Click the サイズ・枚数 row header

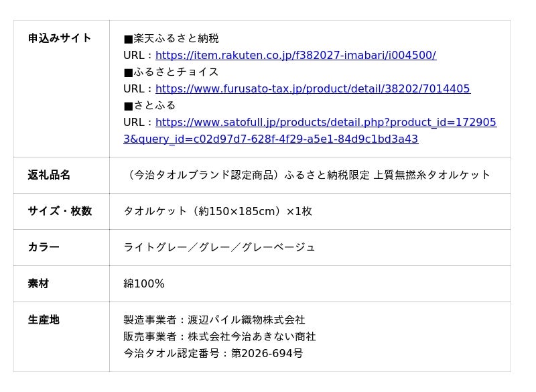coord(60,211)
